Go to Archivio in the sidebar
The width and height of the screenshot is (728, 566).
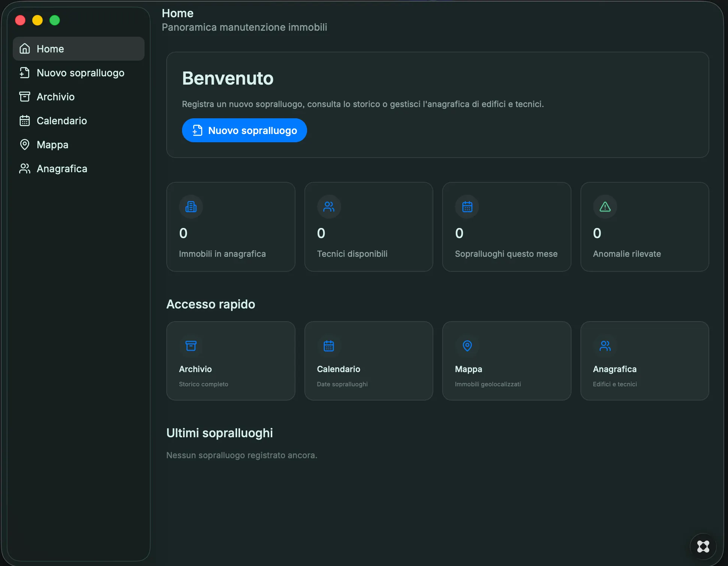click(79, 97)
